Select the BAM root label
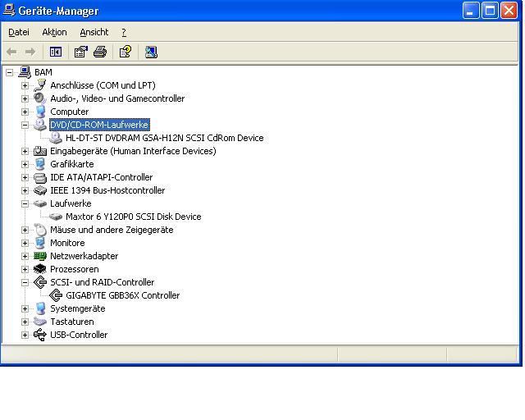525x420 pixels. (x=43, y=72)
